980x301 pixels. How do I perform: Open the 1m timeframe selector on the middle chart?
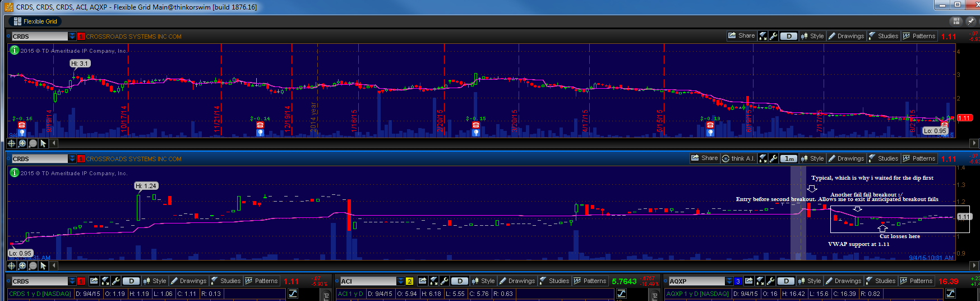pyautogui.click(x=789, y=158)
